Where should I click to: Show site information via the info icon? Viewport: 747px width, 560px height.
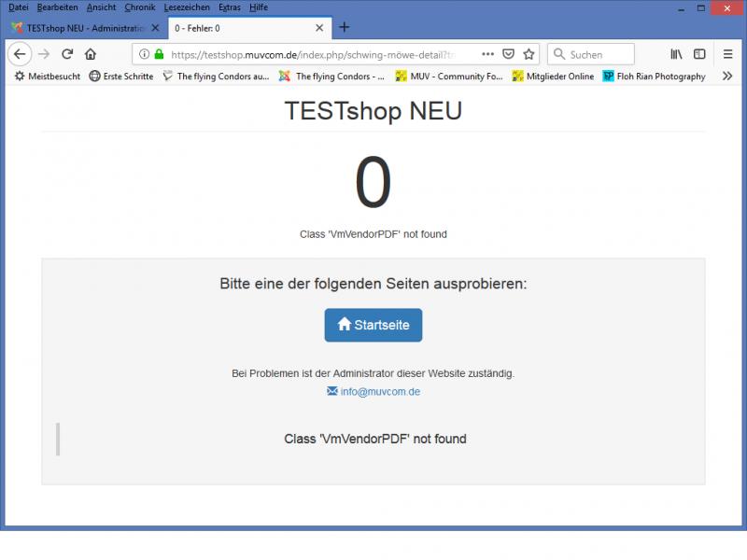(144, 54)
